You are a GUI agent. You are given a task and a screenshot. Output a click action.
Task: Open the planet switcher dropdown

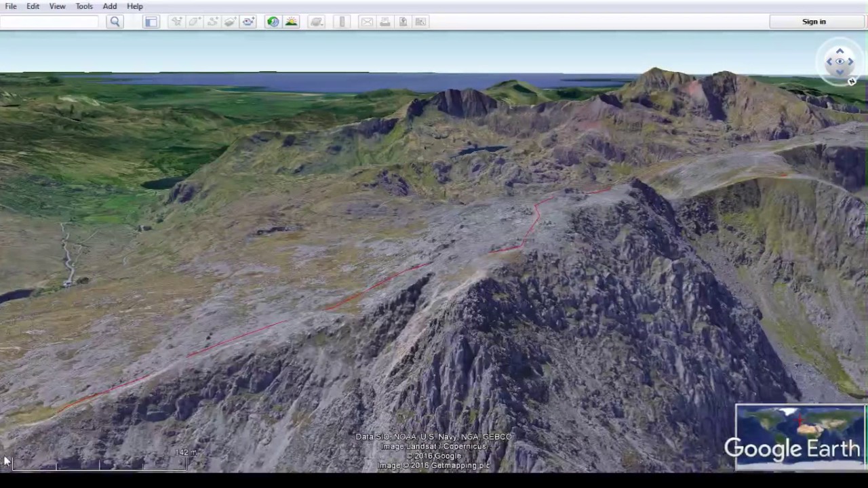tap(317, 22)
